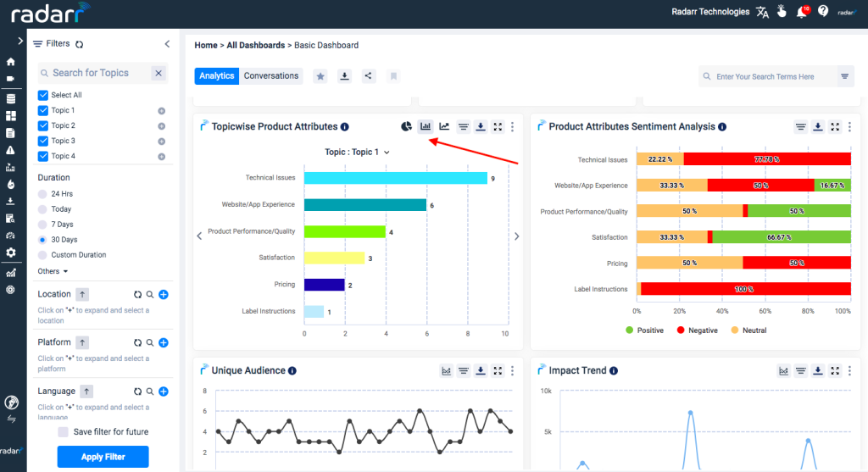Change chart type in Unique Audience widget
Viewport: 868px width, 472px height.
point(446,371)
